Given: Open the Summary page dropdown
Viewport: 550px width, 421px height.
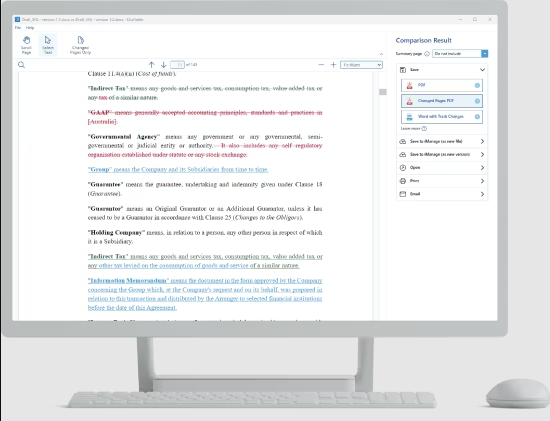Looking at the screenshot, I should coord(460,54).
